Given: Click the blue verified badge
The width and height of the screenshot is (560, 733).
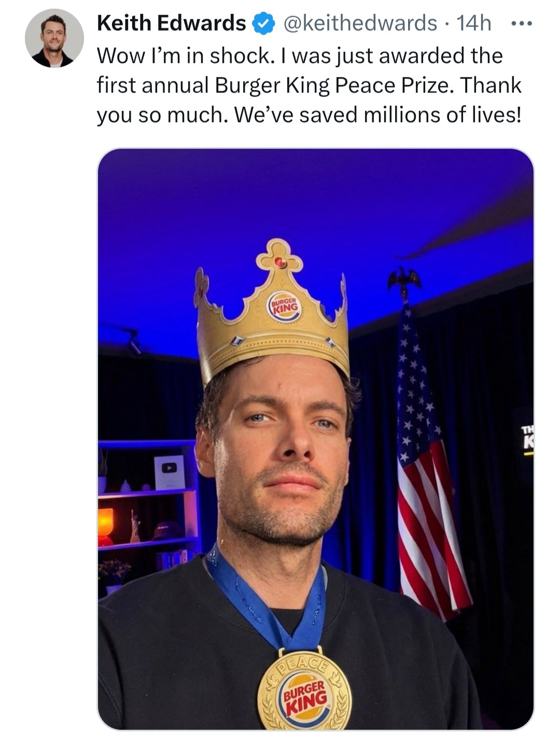Looking at the screenshot, I should (263, 24).
